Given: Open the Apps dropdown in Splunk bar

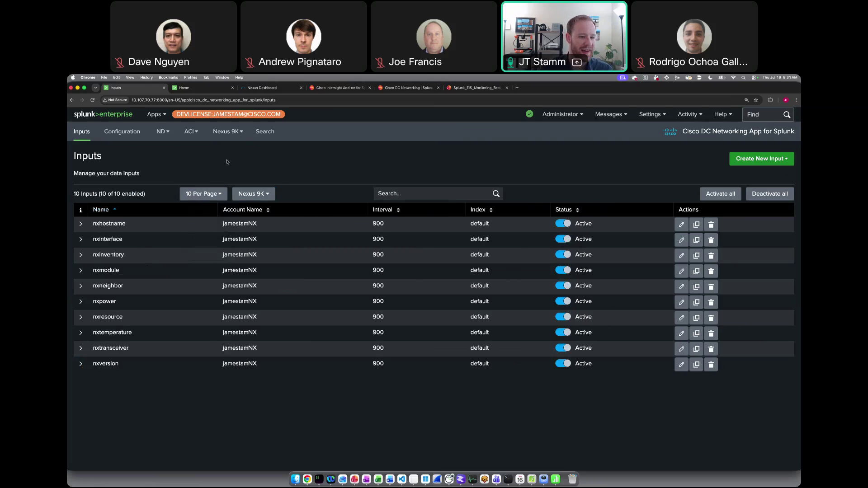Looking at the screenshot, I should [x=156, y=114].
